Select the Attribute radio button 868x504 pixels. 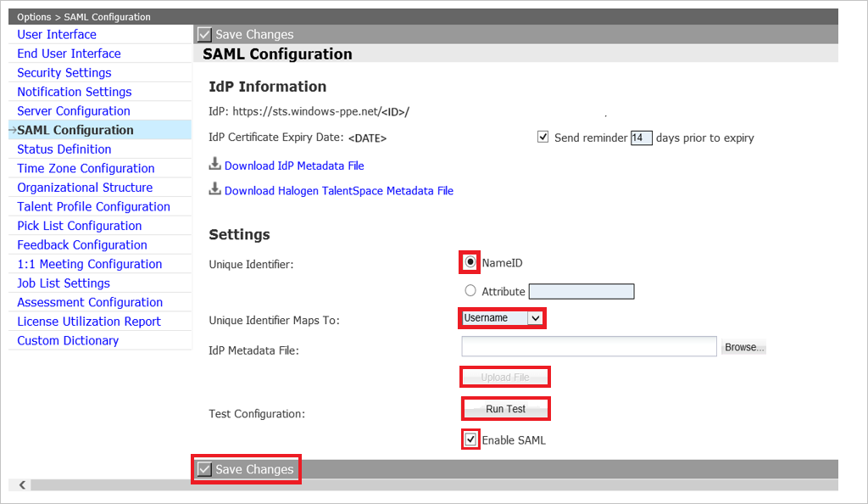click(470, 290)
